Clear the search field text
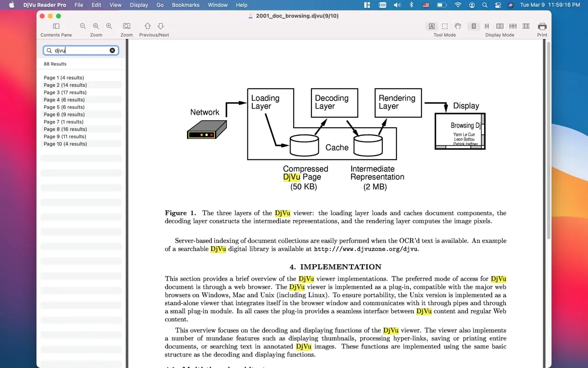Viewport: 588px width, 368px height. pyautogui.click(x=112, y=50)
